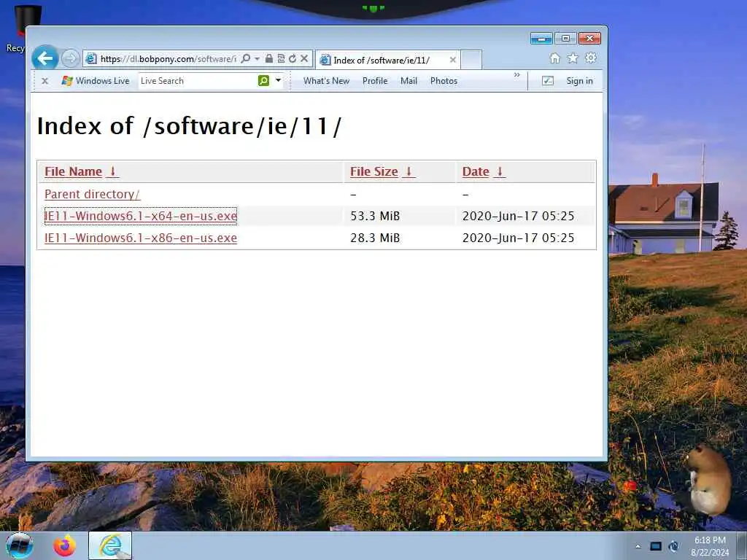This screenshot has width=747, height=560.
Task: Click the x86 row date 2020-Jun-17 05:25
Action: 519,238
